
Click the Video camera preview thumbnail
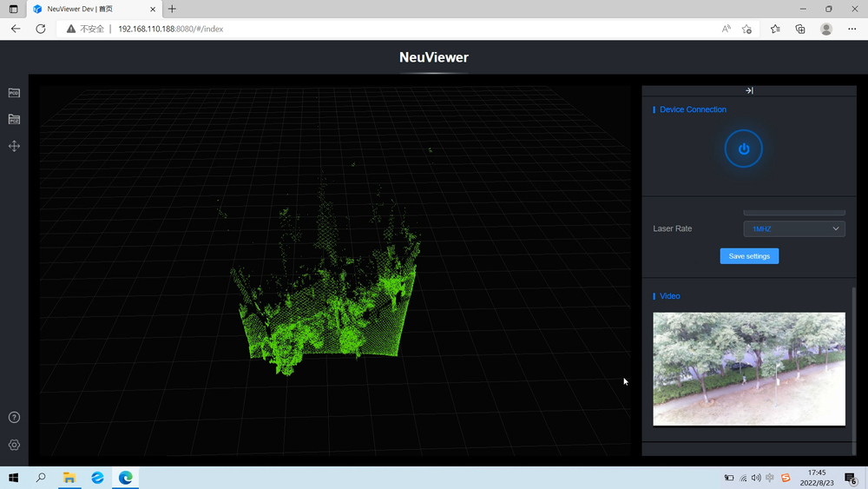[749, 369]
